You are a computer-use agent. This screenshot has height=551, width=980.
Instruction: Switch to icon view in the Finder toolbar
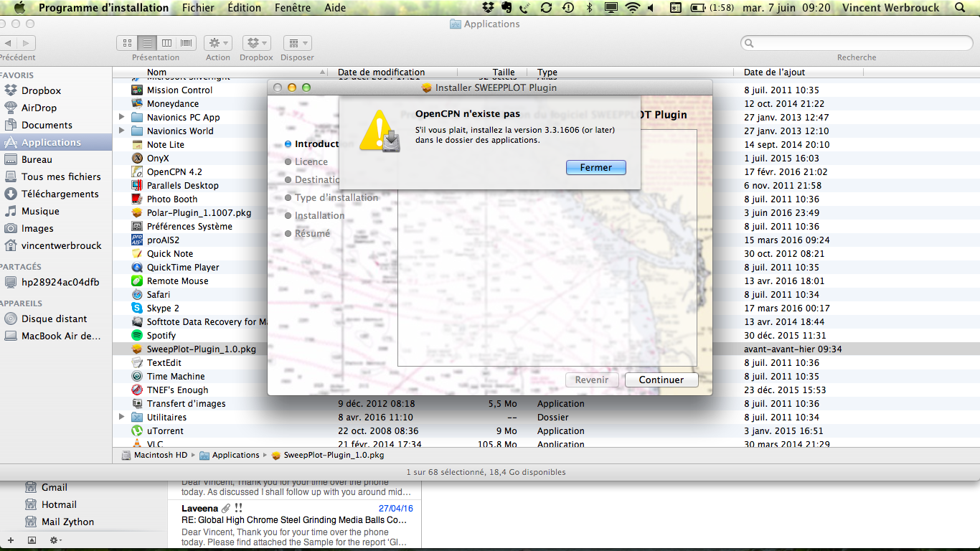tap(127, 43)
